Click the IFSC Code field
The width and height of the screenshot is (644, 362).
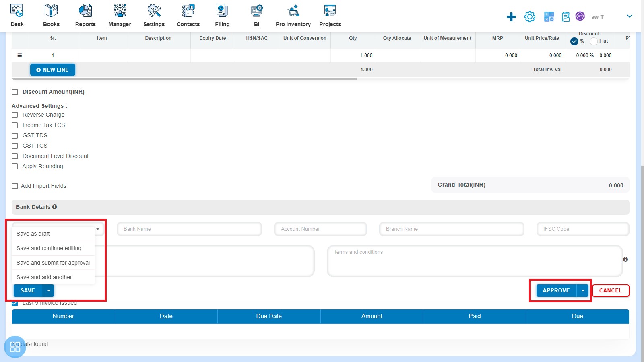(583, 229)
